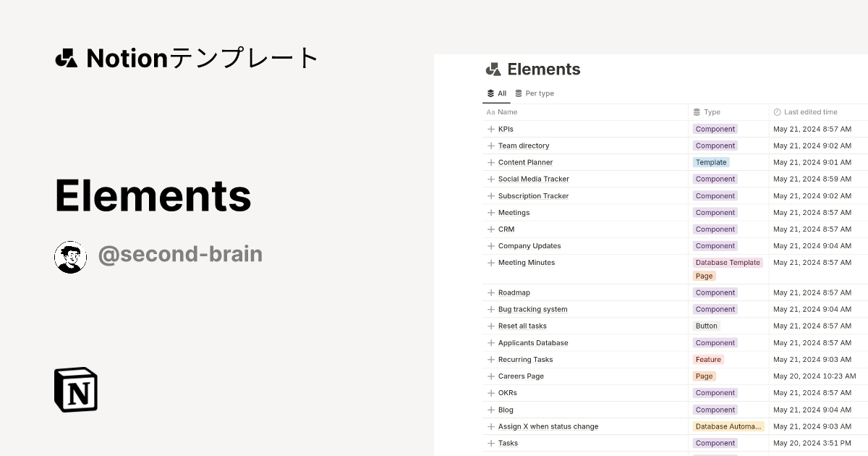Click the @second-brain author link

pos(180,254)
